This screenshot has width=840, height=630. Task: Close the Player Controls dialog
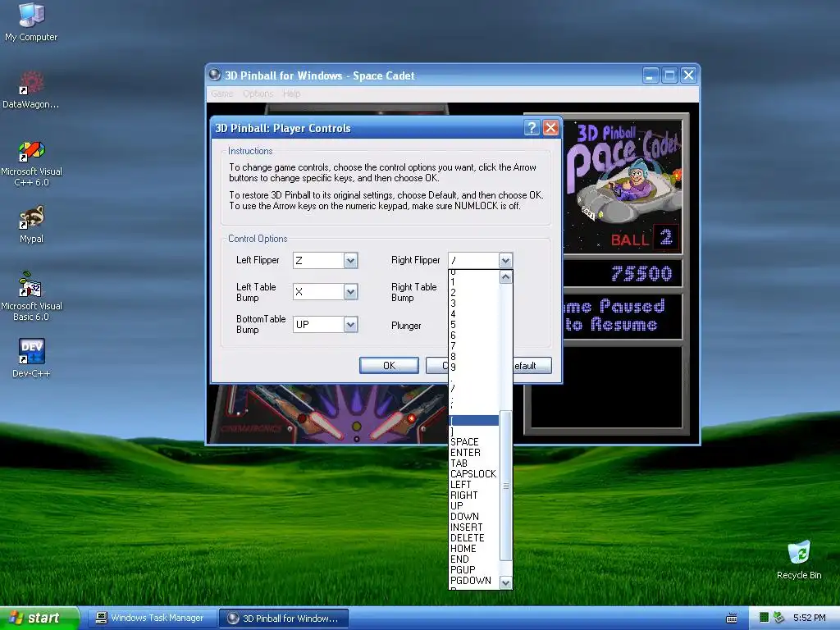coord(550,128)
